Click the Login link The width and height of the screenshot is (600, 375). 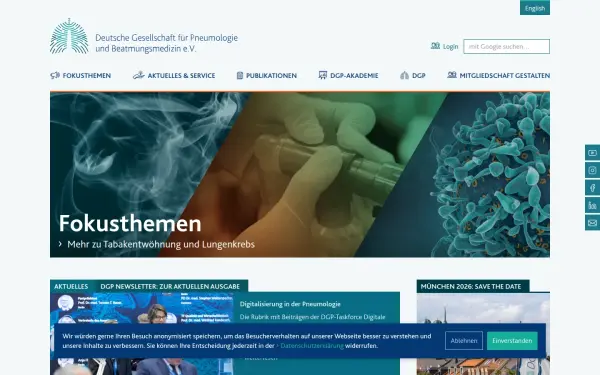coord(450,46)
